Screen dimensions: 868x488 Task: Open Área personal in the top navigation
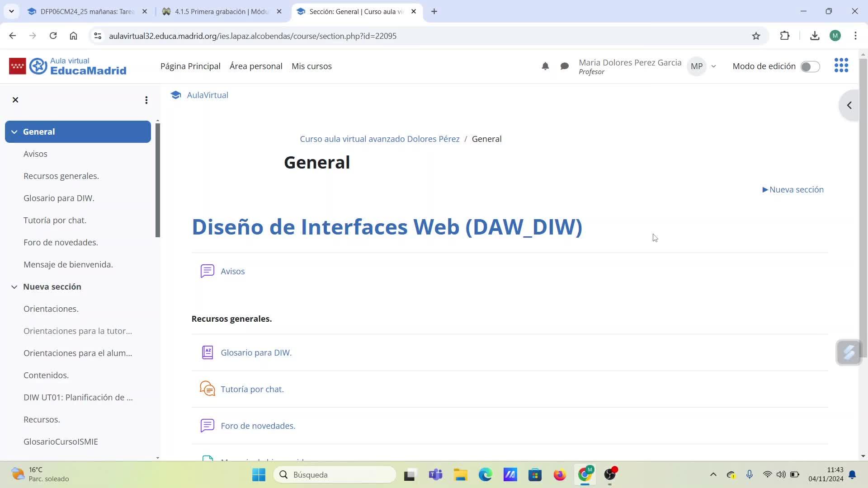point(256,66)
